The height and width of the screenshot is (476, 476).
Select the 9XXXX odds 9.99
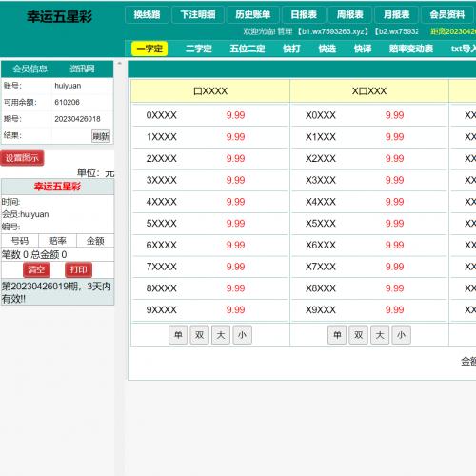tap(235, 309)
